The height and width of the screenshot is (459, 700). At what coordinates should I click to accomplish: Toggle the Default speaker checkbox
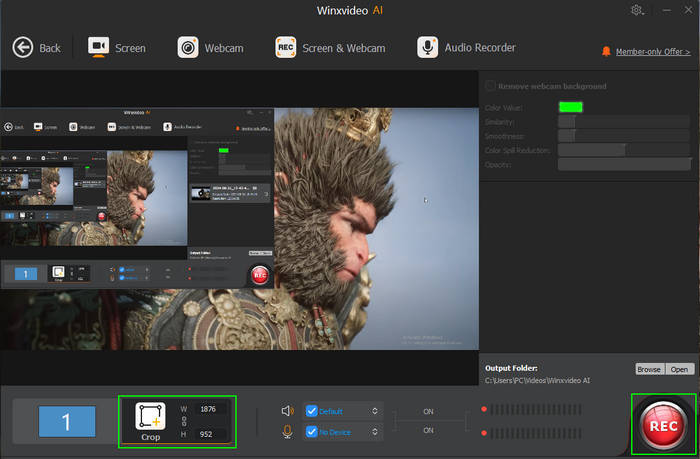pos(312,411)
